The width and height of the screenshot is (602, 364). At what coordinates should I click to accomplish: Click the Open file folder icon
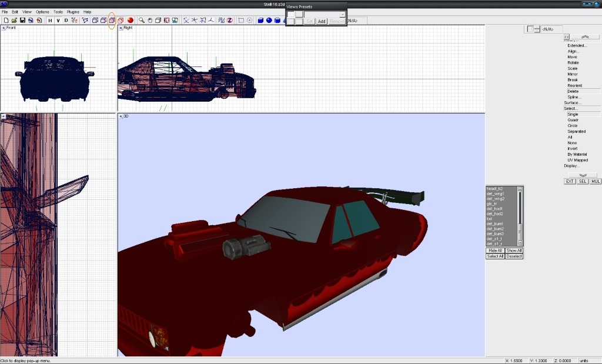point(14,21)
